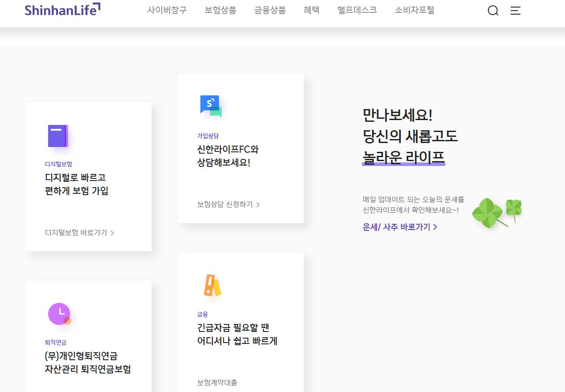Click the 디지털로 빠르고 편하게 보험 가입 heading
The image size is (565, 392).
tap(76, 184)
